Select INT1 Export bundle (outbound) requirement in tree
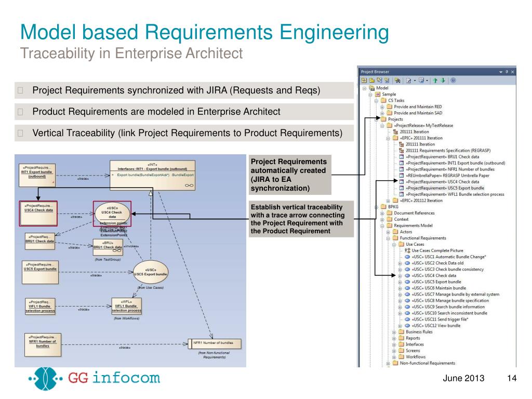This screenshot has height=399, width=532. click(x=455, y=163)
